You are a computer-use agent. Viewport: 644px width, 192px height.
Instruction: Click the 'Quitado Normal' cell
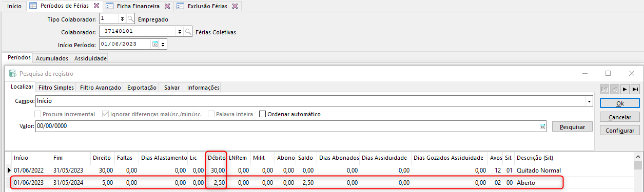point(538,170)
